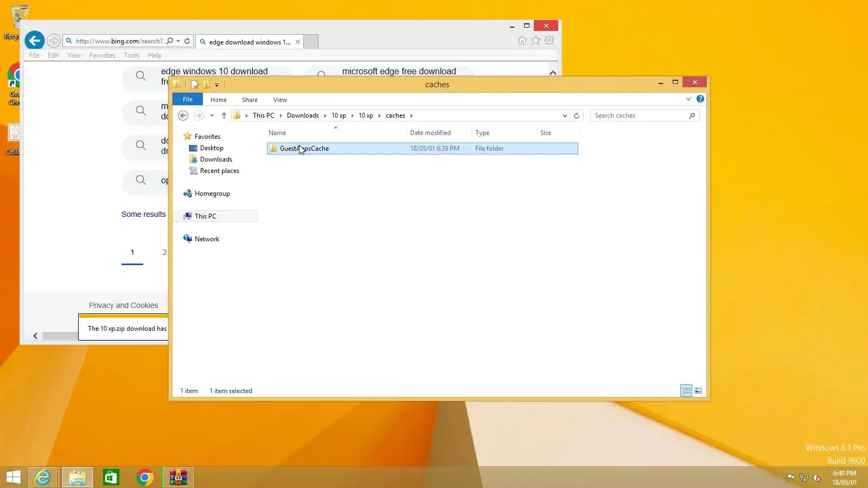Switch to the Home ribbon tab

(219, 100)
